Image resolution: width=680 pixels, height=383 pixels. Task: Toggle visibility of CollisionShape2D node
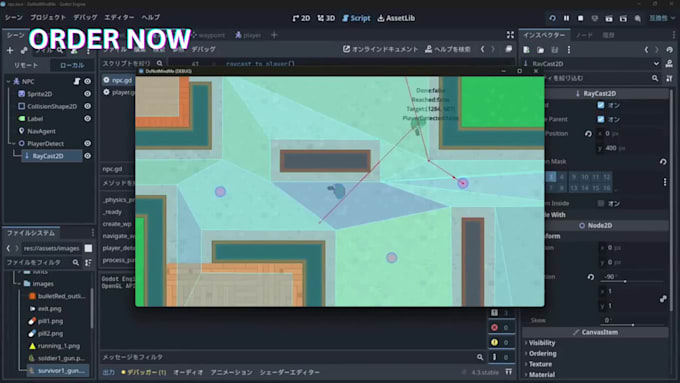(88, 106)
